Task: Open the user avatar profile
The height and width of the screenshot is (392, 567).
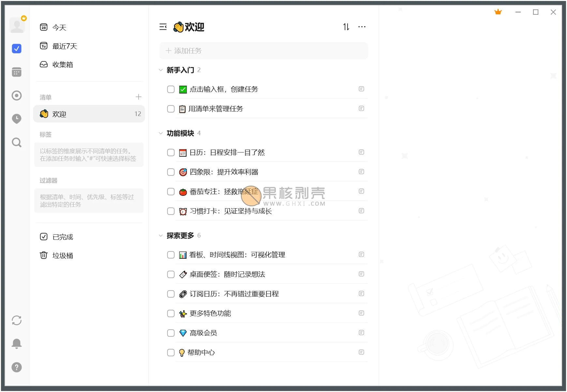Action: [x=17, y=25]
